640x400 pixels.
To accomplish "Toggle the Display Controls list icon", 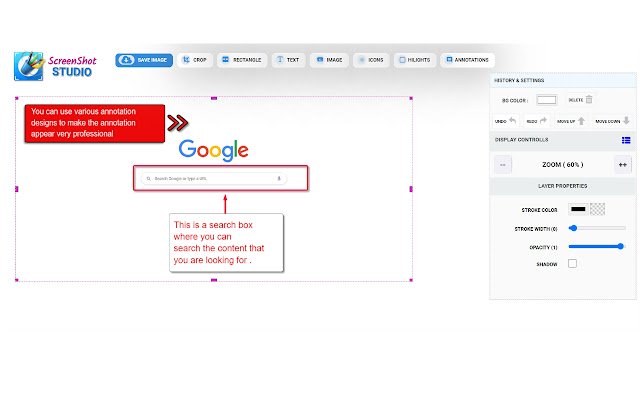I will (626, 140).
